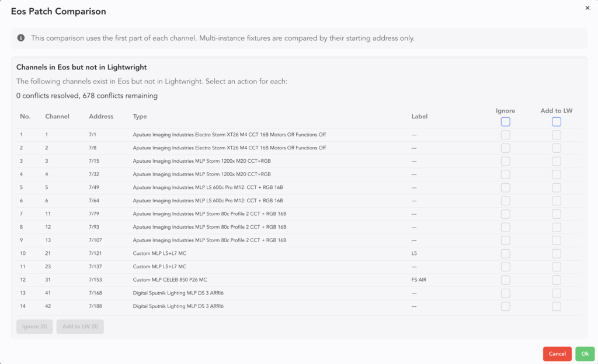This screenshot has height=364, width=598.
Task: Click the Add to LW (0) bulk button
Action: pyautogui.click(x=80, y=327)
